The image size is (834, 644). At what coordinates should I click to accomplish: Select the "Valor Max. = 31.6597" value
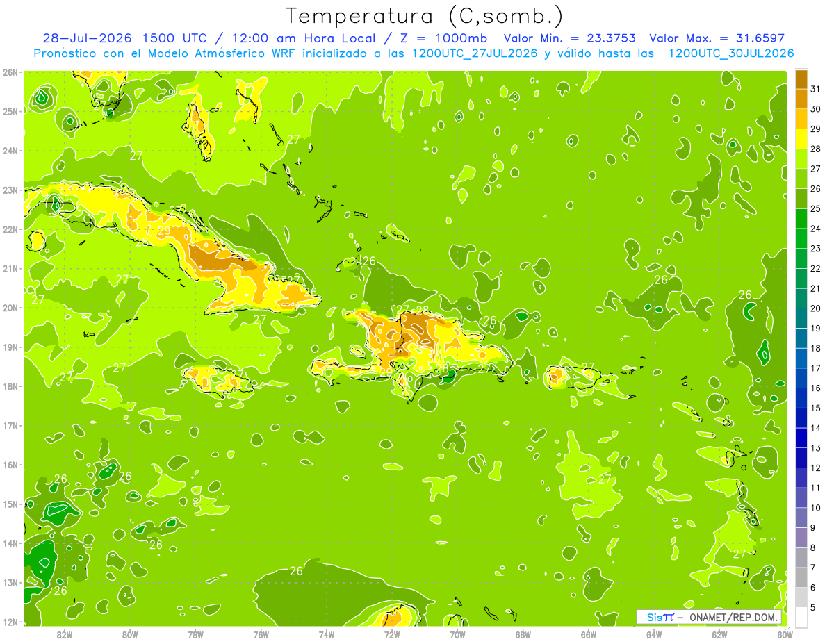tap(717, 38)
